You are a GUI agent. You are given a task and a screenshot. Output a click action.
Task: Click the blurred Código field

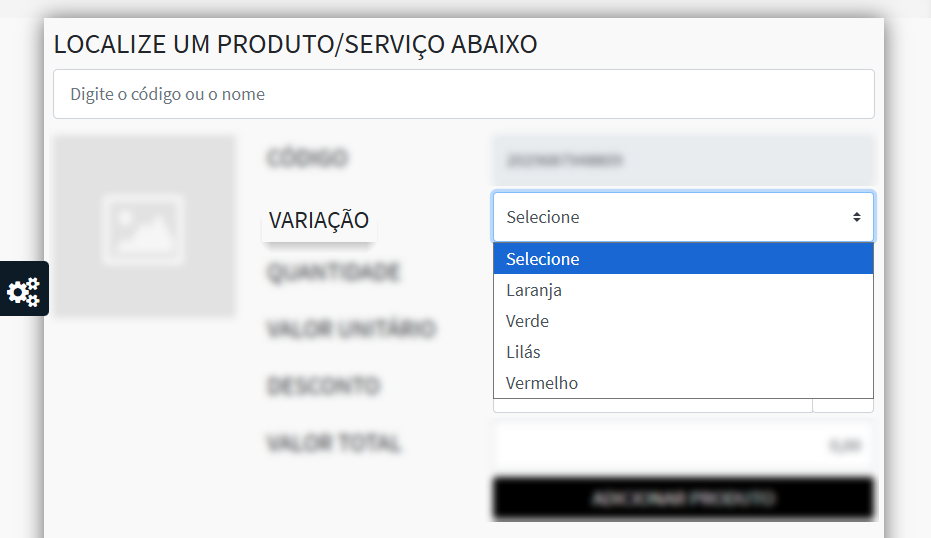683,160
